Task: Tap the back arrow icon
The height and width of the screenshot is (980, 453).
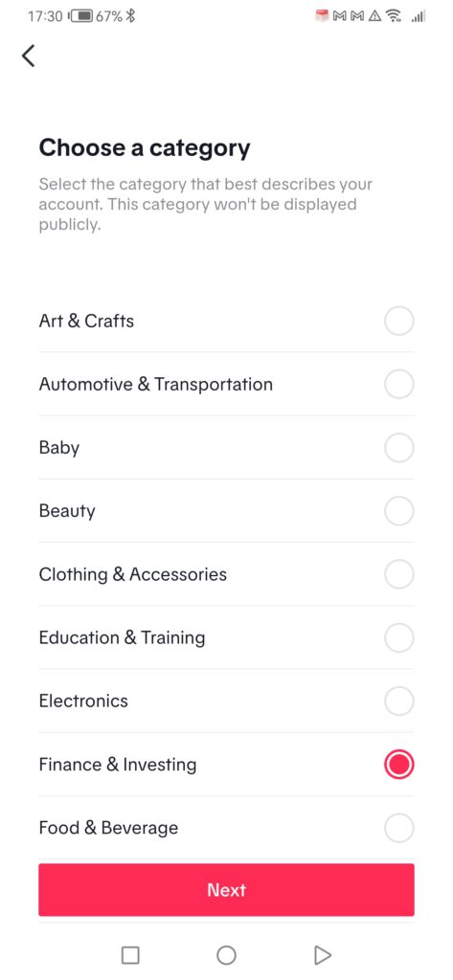Action: pyautogui.click(x=28, y=56)
